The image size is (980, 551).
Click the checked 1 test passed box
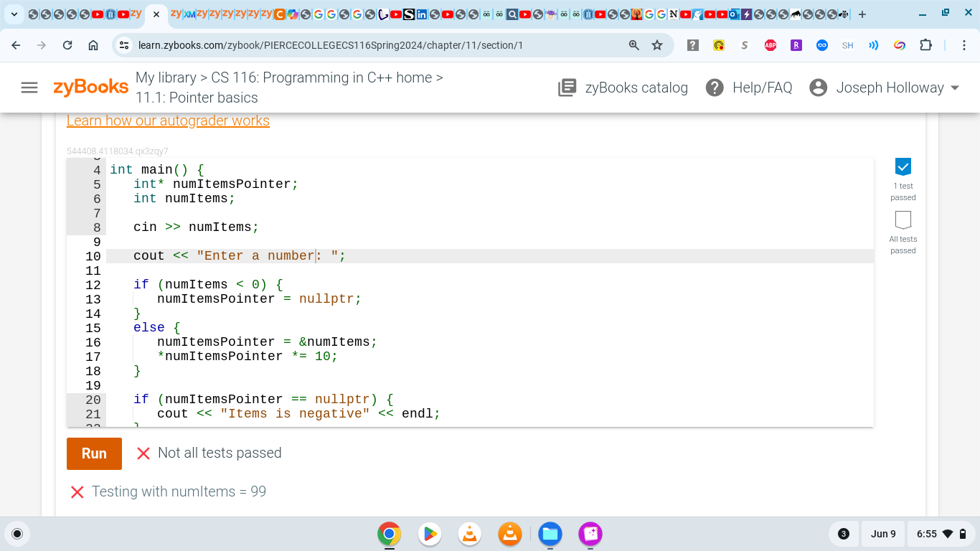(903, 166)
